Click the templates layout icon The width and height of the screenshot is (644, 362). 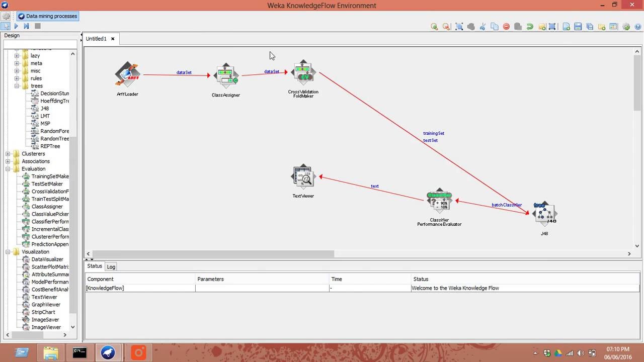tap(613, 27)
